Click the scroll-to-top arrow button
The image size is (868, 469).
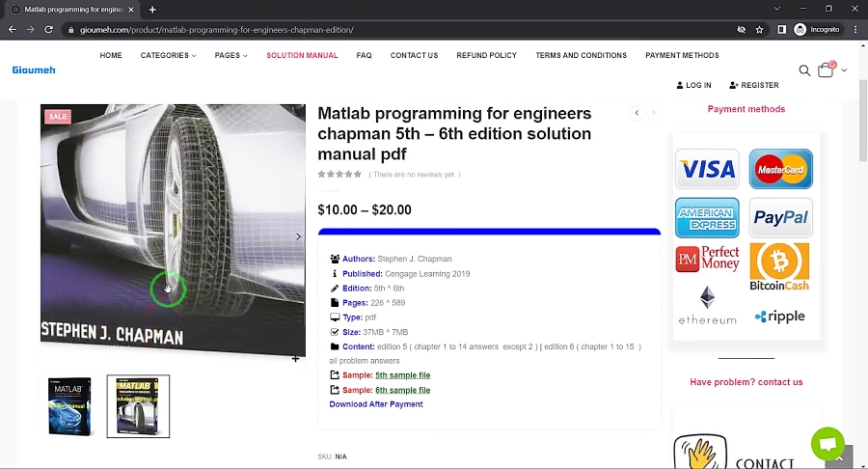[840, 458]
